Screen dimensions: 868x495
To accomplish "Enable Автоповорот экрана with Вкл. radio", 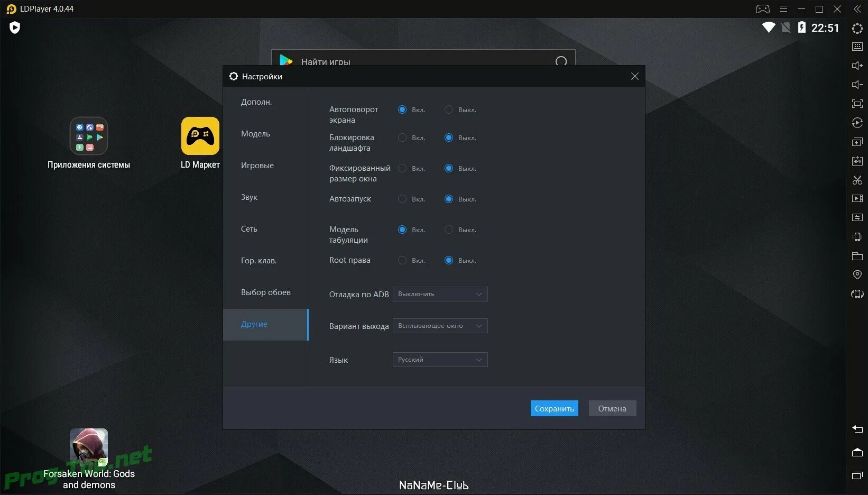I will pos(402,109).
